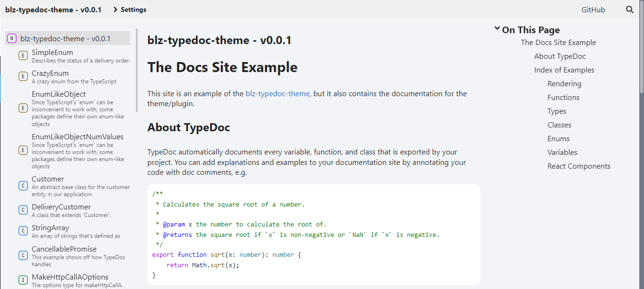Go to Rendering section from outline

pyautogui.click(x=565, y=83)
